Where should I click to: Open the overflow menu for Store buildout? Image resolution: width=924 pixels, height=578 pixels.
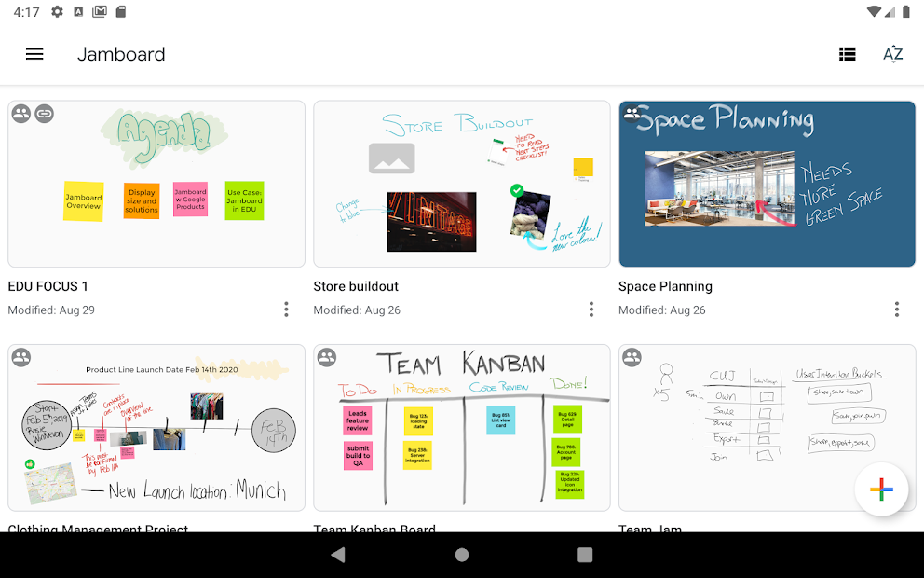(591, 309)
